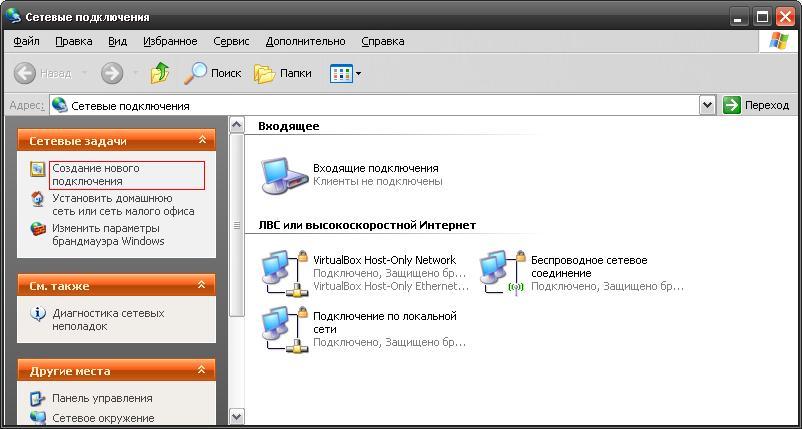Click the task pane scrollbar down arrow

(237, 416)
